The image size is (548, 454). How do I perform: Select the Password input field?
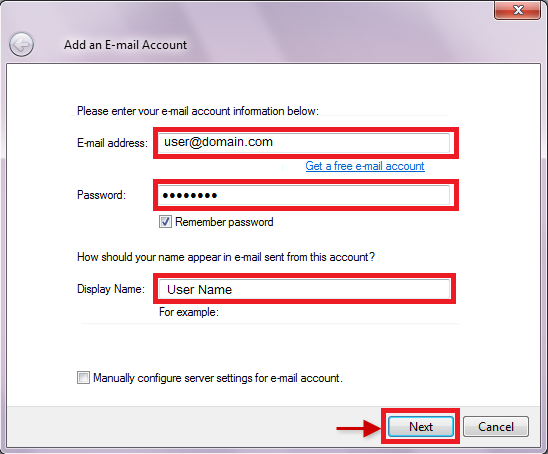tap(304, 195)
